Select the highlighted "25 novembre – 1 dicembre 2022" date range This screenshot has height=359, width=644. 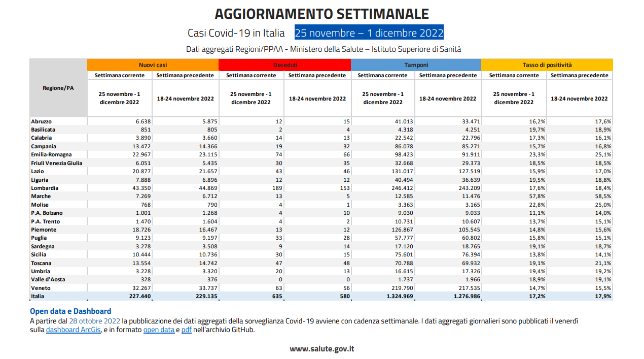click(369, 33)
